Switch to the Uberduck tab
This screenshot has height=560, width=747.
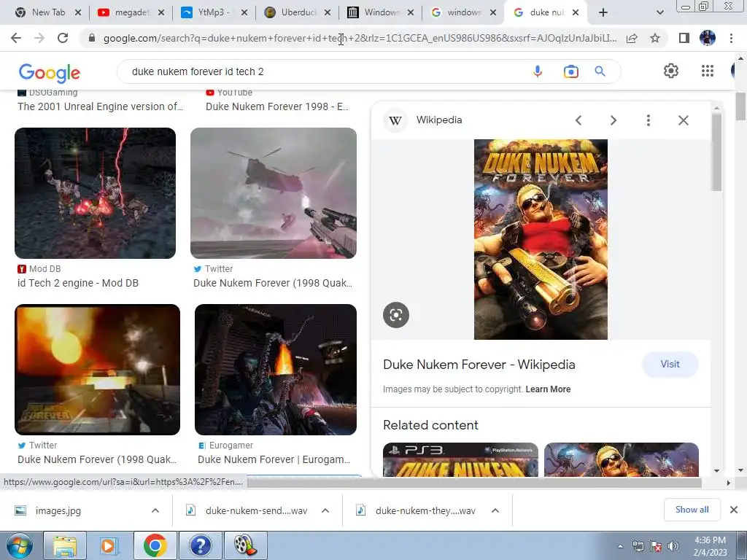pyautogui.click(x=298, y=12)
